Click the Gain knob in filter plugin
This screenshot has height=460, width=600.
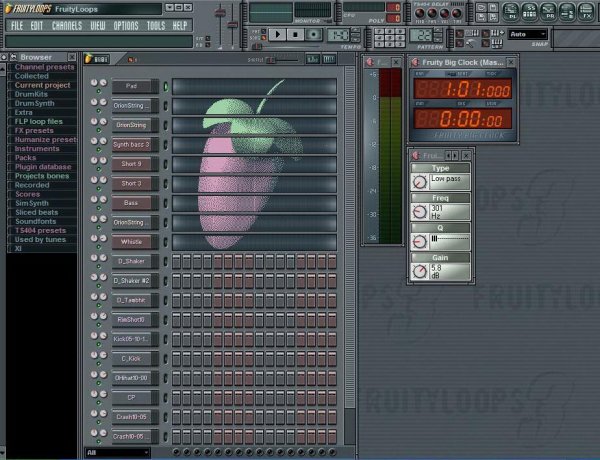(419, 272)
